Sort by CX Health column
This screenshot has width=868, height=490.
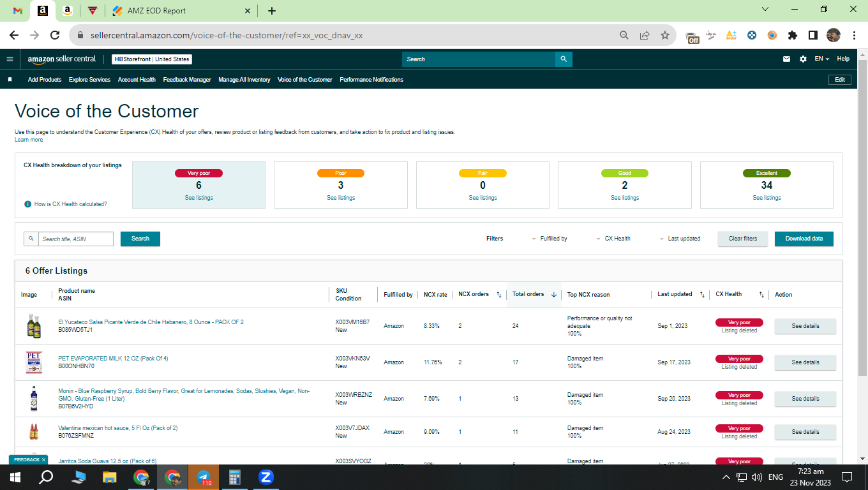[x=761, y=295]
